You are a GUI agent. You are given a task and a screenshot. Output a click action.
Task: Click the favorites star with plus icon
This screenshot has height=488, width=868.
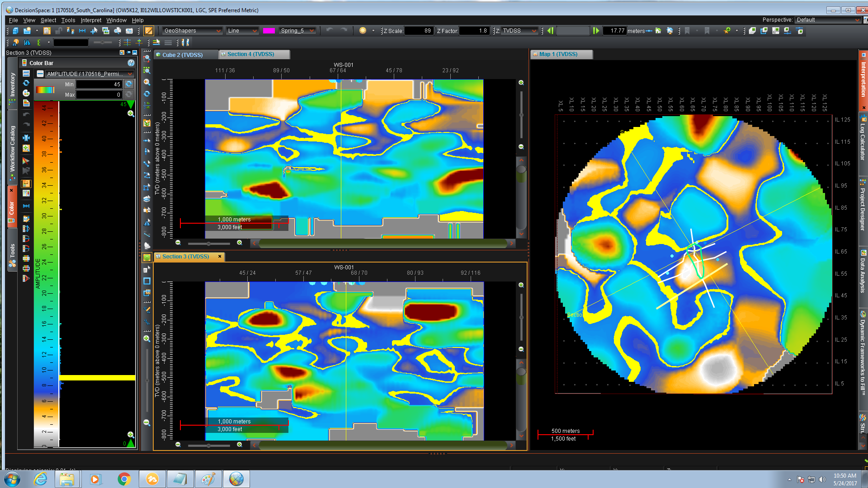pyautogui.click(x=727, y=31)
